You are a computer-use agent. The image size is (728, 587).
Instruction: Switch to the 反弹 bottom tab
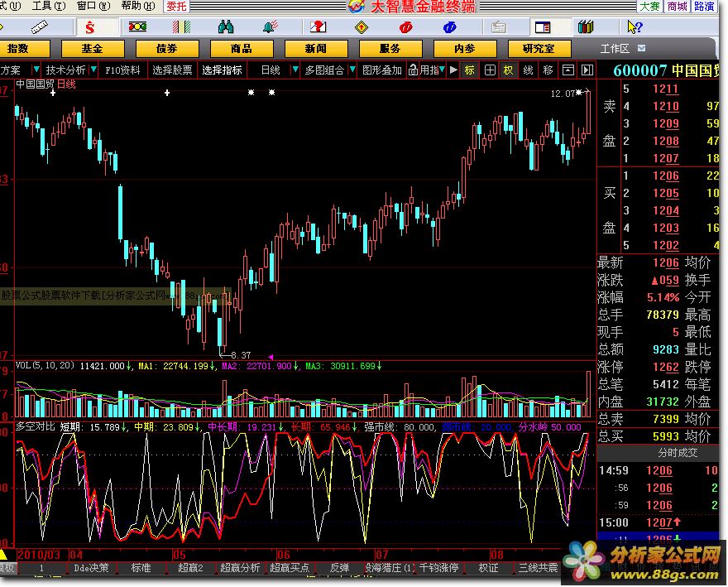click(x=339, y=567)
